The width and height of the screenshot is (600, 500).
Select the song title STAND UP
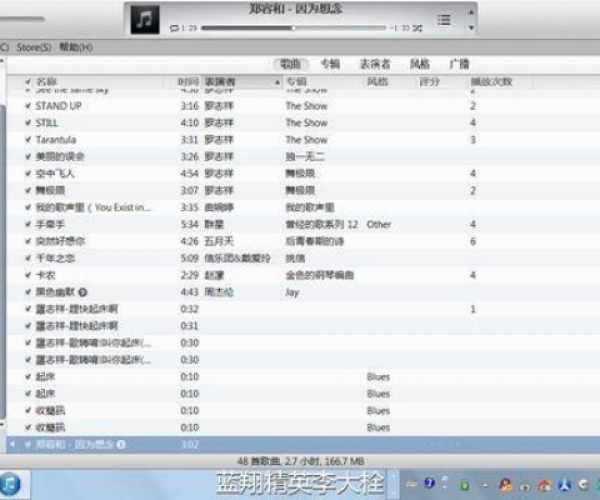pyautogui.click(x=59, y=106)
